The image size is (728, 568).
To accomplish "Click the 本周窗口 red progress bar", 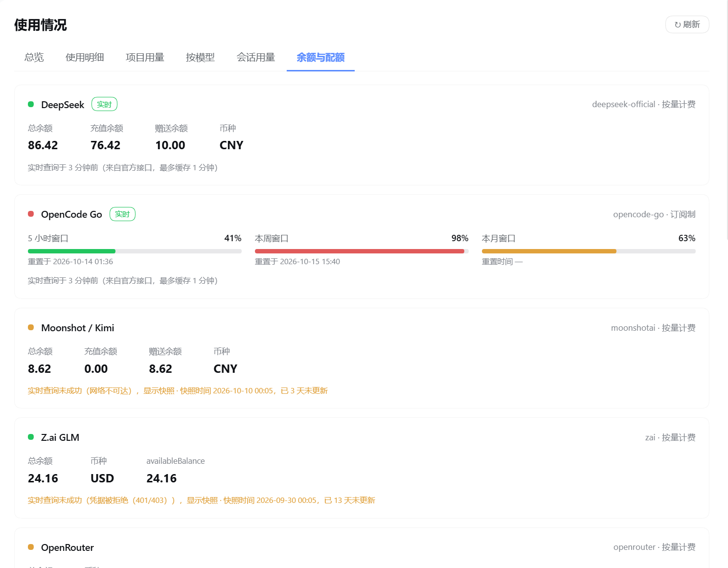I will [362, 251].
